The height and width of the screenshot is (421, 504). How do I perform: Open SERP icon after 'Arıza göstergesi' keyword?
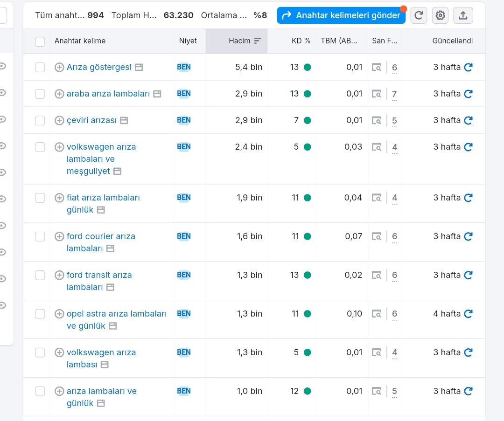[x=139, y=68]
